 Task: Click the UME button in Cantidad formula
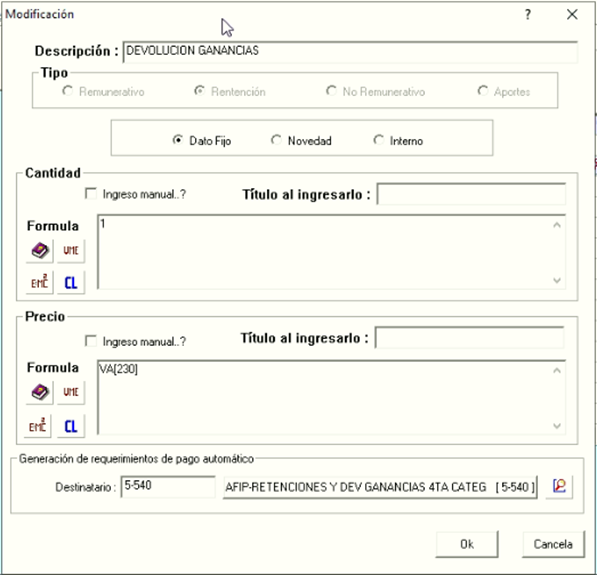[x=71, y=251]
